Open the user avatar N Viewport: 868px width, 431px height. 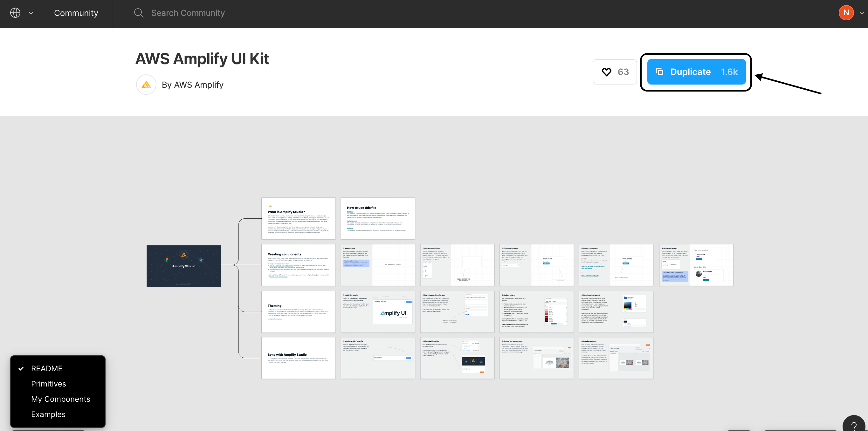[x=846, y=13]
